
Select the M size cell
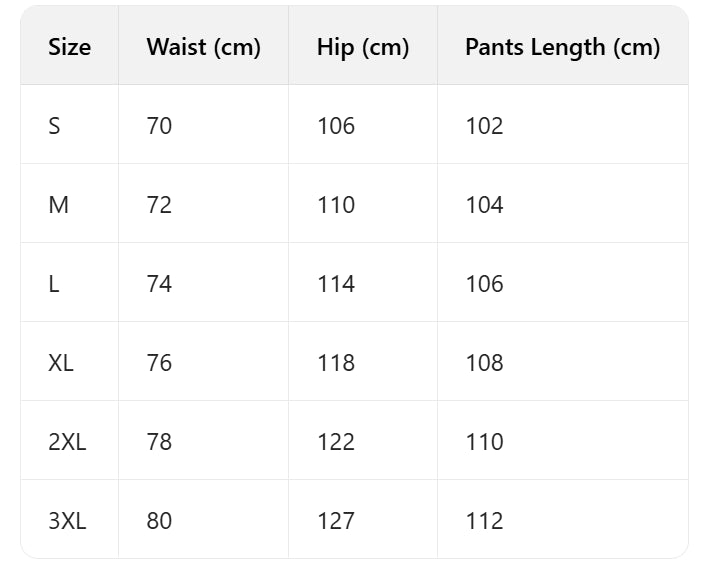click(58, 205)
